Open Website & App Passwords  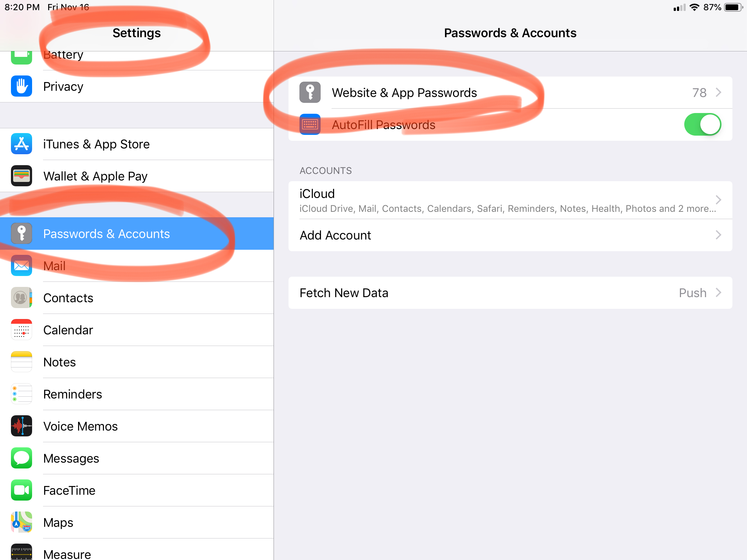404,93
